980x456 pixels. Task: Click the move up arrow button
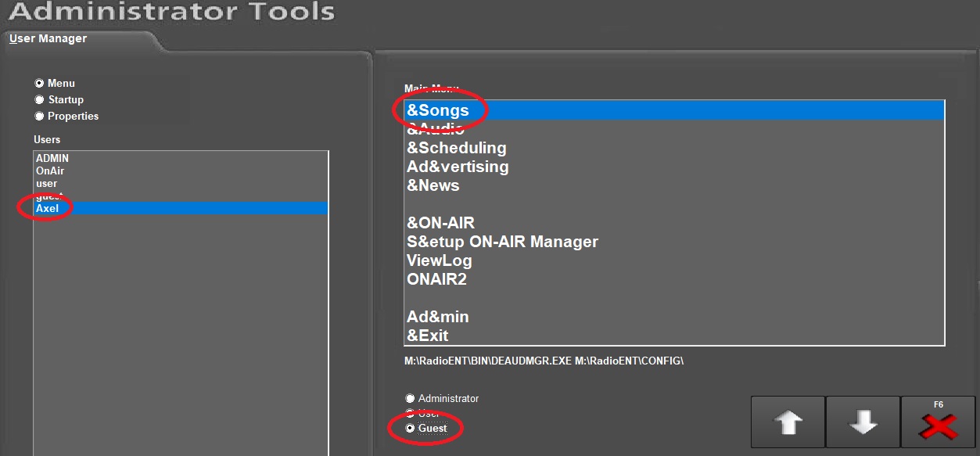pos(788,422)
